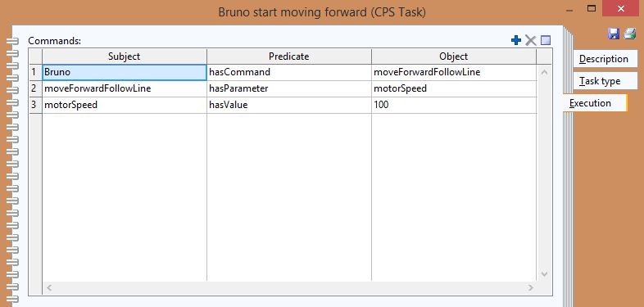
Task: Select the Execution tab
Action: pos(595,103)
